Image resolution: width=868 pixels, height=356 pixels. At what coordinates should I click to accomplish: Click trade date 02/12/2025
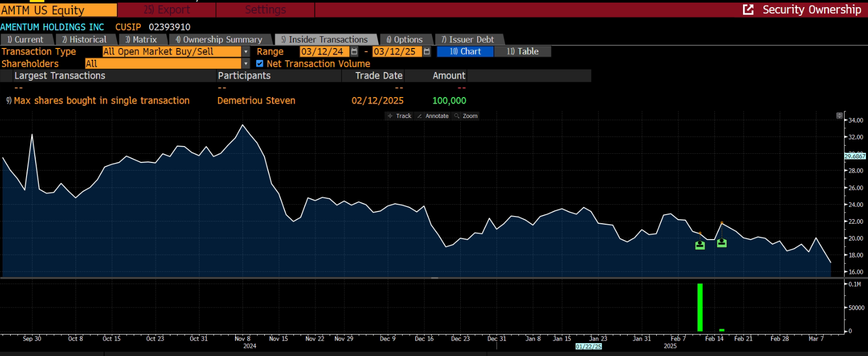tap(378, 101)
